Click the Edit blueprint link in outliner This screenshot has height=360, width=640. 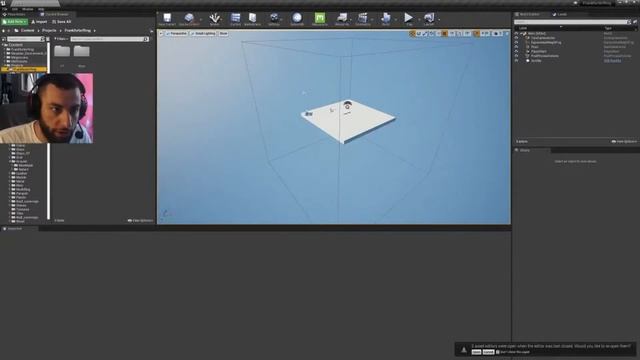(612, 60)
